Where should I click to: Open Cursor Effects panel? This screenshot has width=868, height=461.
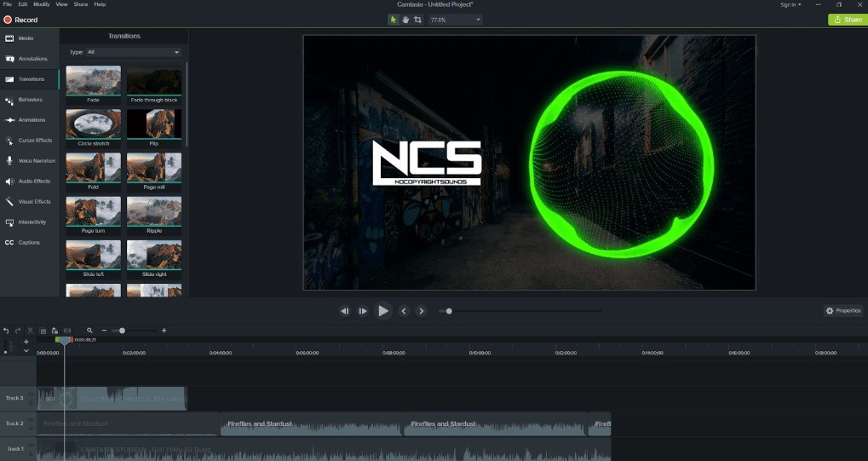(x=29, y=141)
